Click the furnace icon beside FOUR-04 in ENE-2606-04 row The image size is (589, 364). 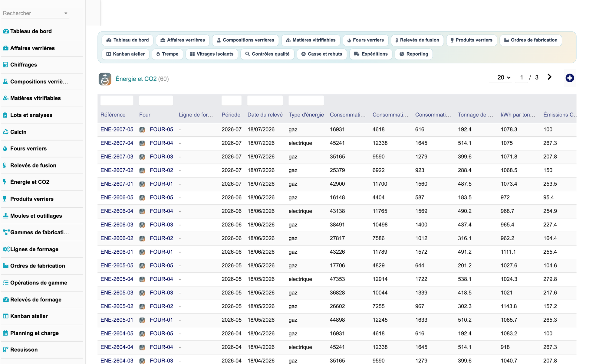pos(142,211)
